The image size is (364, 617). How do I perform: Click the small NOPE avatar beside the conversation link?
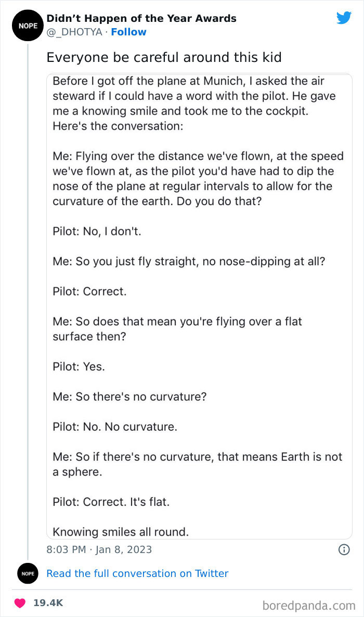click(x=28, y=573)
